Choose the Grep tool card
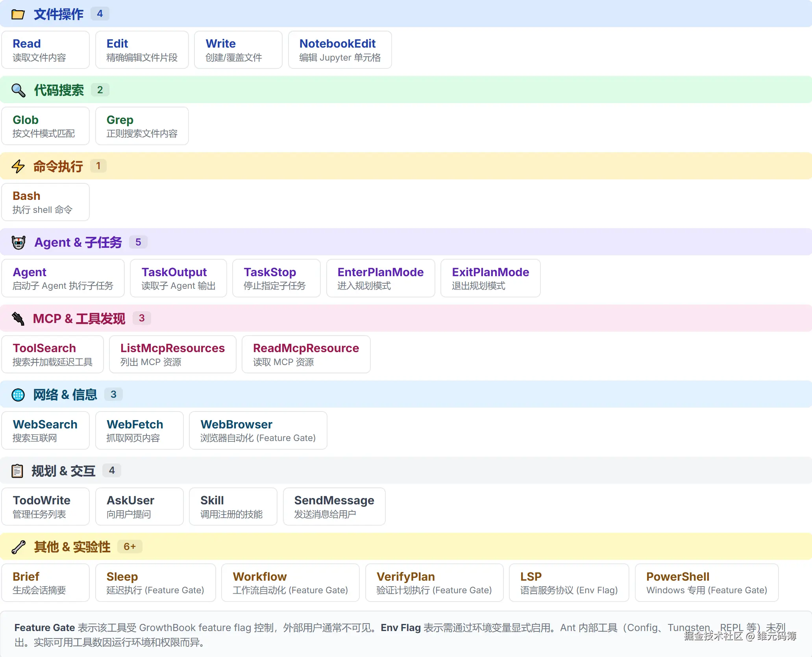 point(142,126)
